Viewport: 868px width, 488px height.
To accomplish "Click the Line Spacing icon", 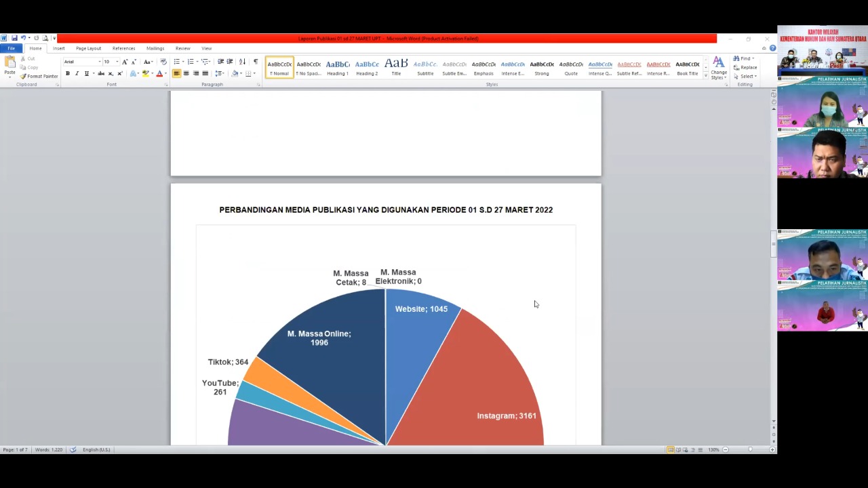I will (218, 73).
